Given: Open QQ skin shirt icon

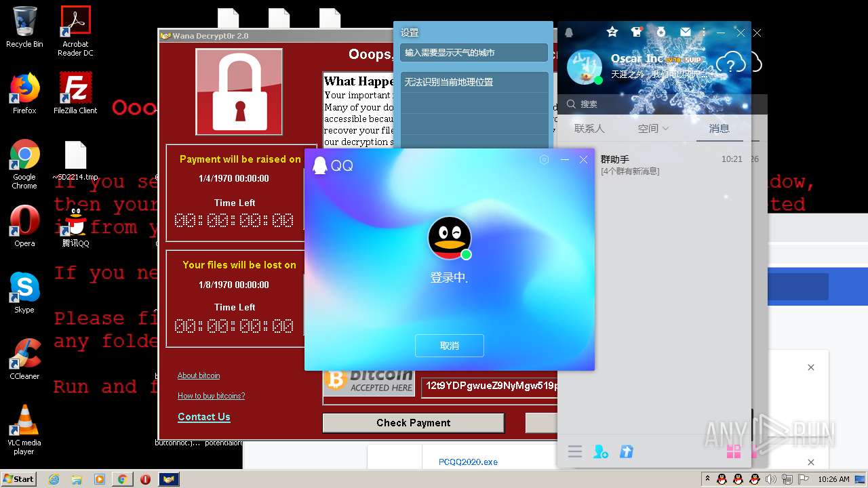Looking at the screenshot, I should coord(636,32).
